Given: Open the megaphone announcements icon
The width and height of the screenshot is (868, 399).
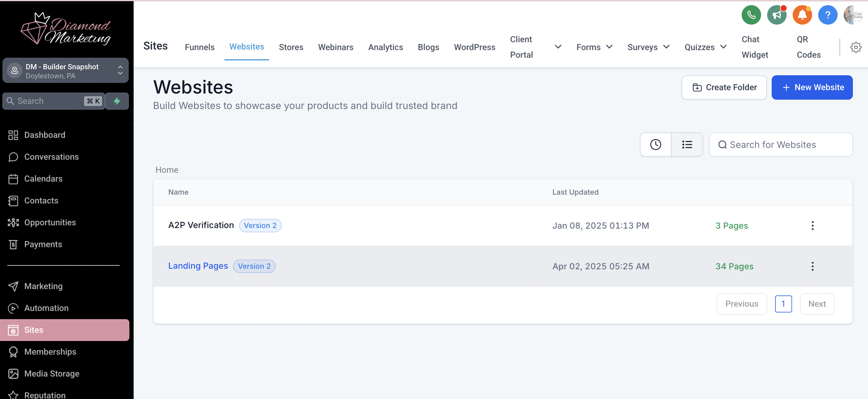Looking at the screenshot, I should click(776, 15).
